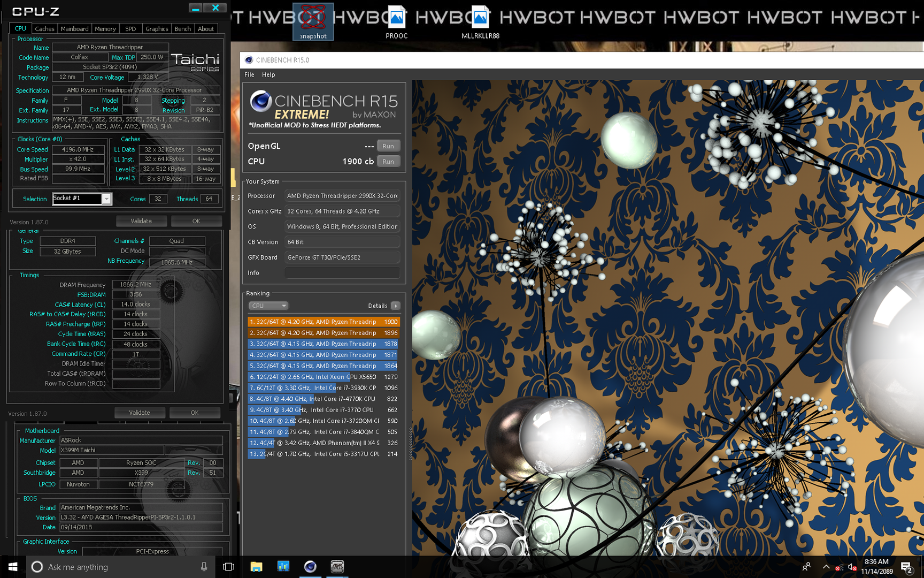Open the clock showing 8:36 AM

point(877,567)
